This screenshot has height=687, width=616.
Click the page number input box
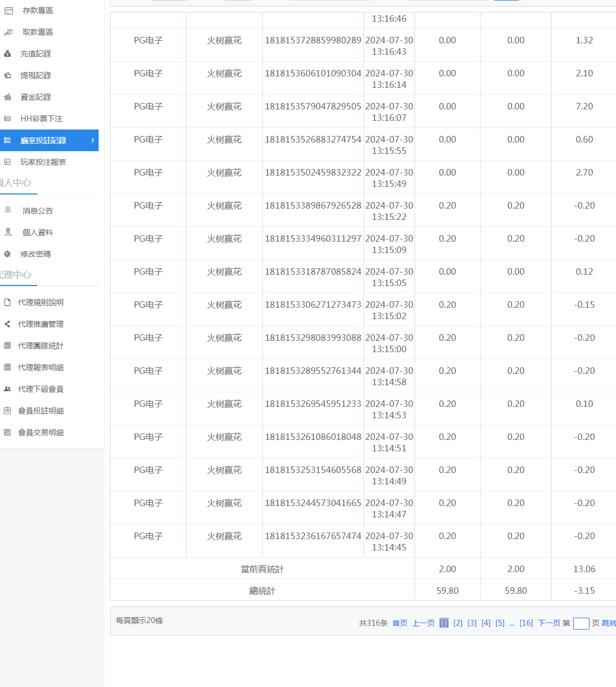[581, 624]
